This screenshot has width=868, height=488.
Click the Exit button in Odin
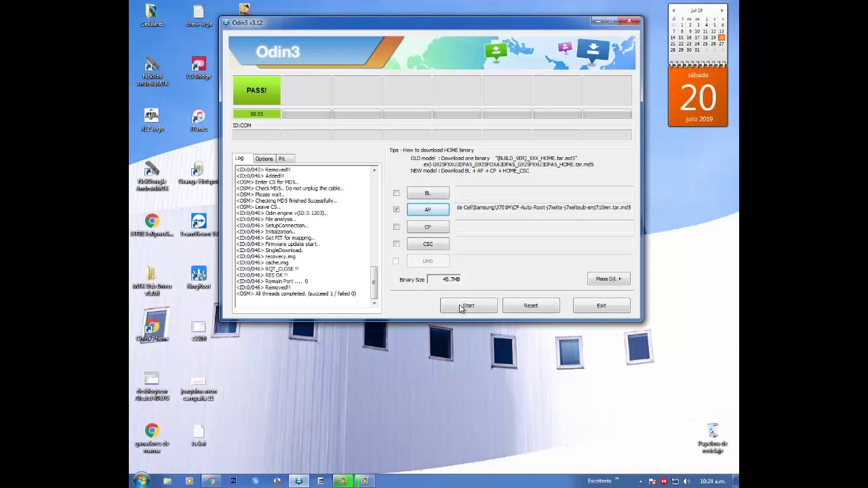(601, 306)
